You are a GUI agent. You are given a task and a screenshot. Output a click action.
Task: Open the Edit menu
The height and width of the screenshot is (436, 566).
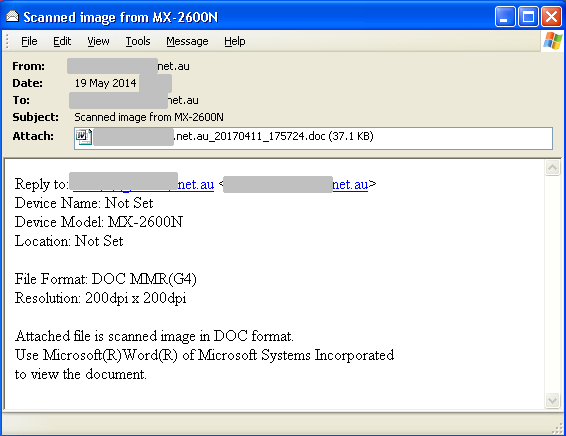click(x=62, y=42)
